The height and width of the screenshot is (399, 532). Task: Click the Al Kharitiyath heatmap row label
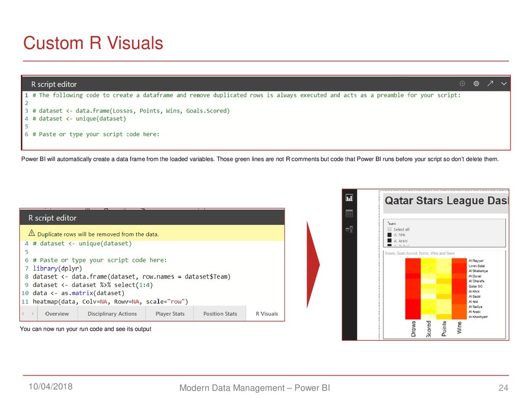point(478,316)
